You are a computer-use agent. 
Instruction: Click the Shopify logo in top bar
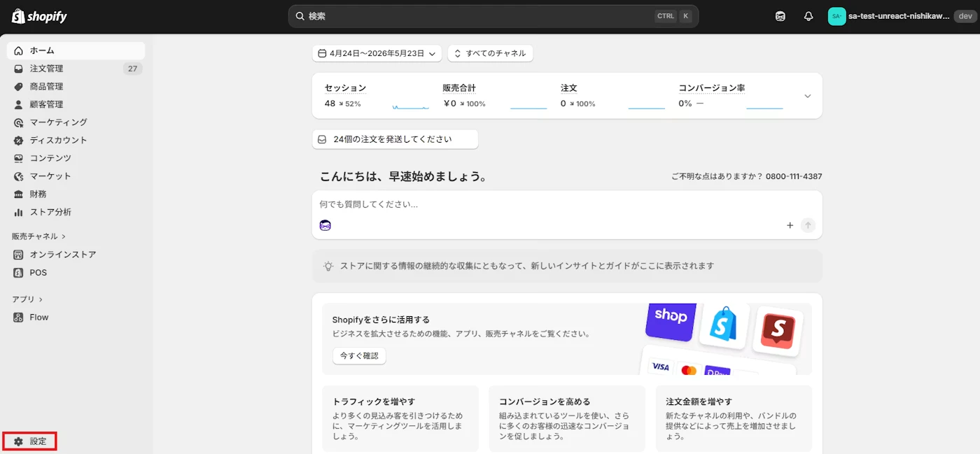[39, 16]
